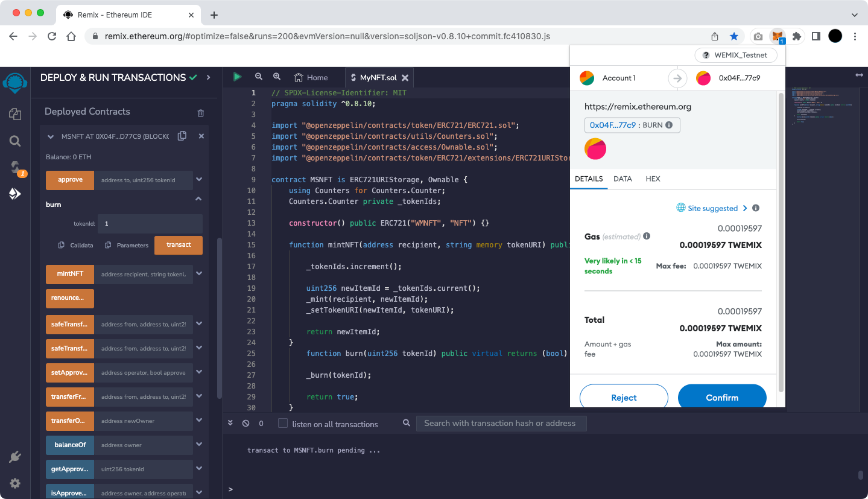This screenshot has width=868, height=499.
Task: Expand the mintNFT function parameters
Action: (x=199, y=274)
